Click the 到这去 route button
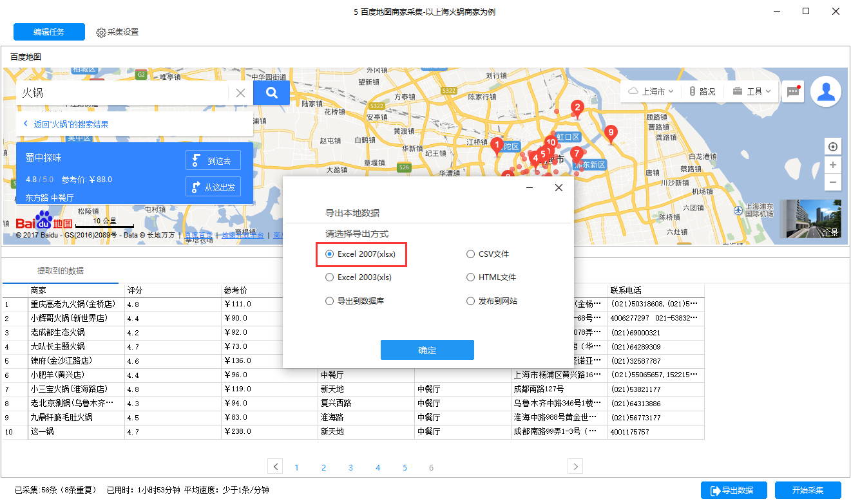Viewport: 851px width, 504px height. click(213, 161)
